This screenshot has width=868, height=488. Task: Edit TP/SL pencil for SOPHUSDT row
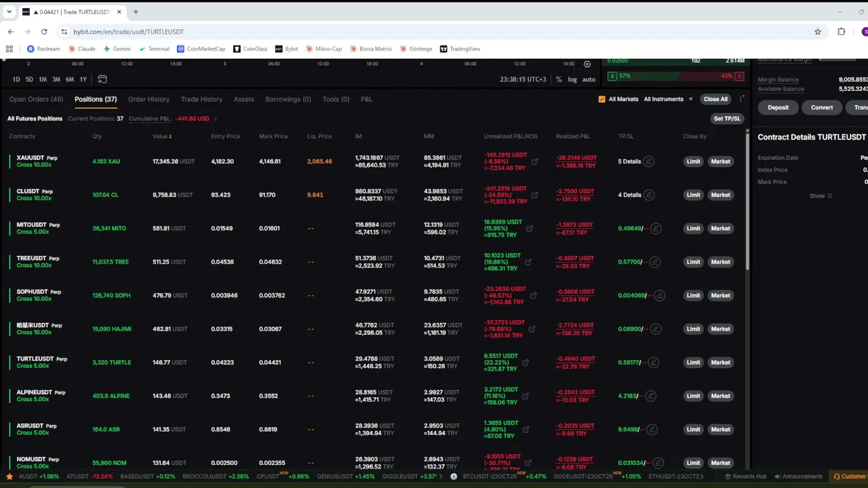coord(659,296)
